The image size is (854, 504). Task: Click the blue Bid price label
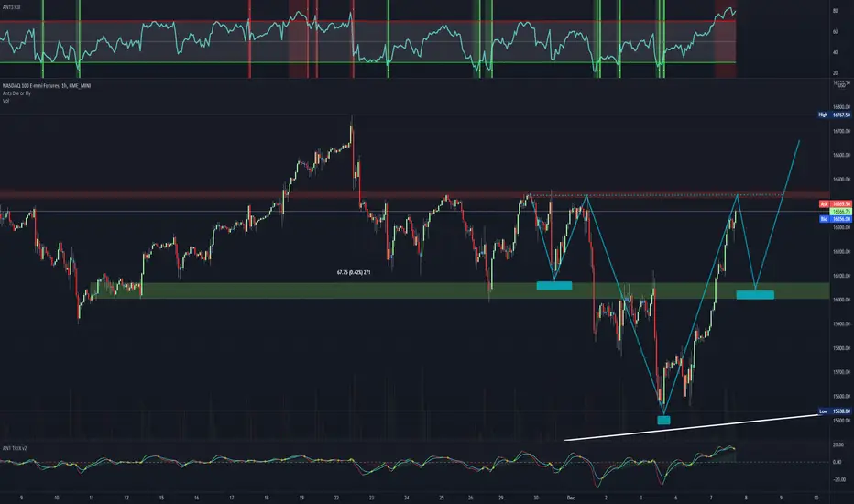835,219
